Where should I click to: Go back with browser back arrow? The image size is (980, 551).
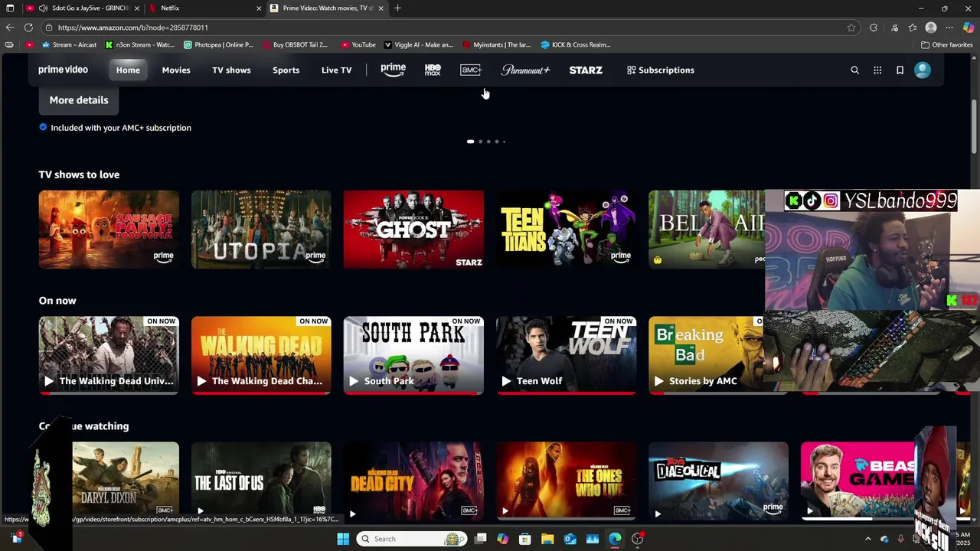pos(10,28)
